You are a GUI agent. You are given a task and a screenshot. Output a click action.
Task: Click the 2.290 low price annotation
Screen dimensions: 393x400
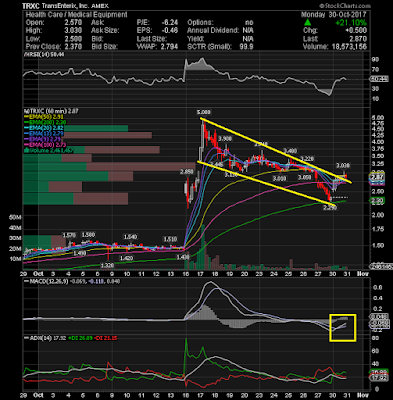(330, 208)
